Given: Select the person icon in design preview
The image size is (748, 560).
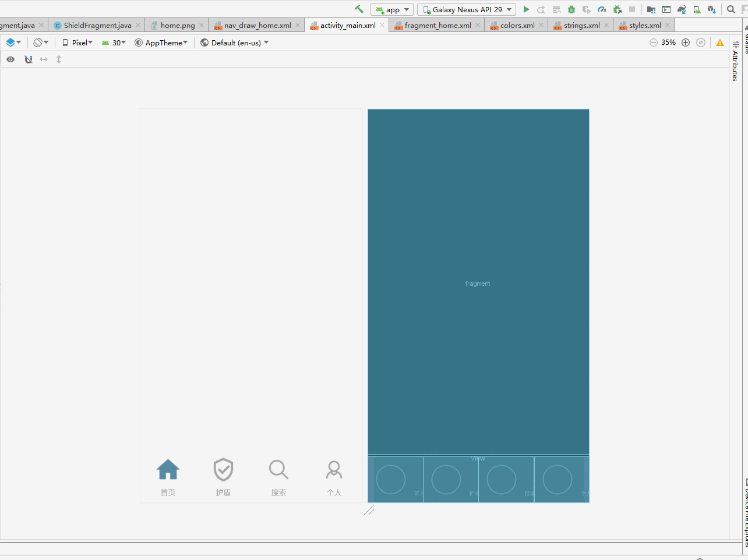Looking at the screenshot, I should click(x=334, y=469).
